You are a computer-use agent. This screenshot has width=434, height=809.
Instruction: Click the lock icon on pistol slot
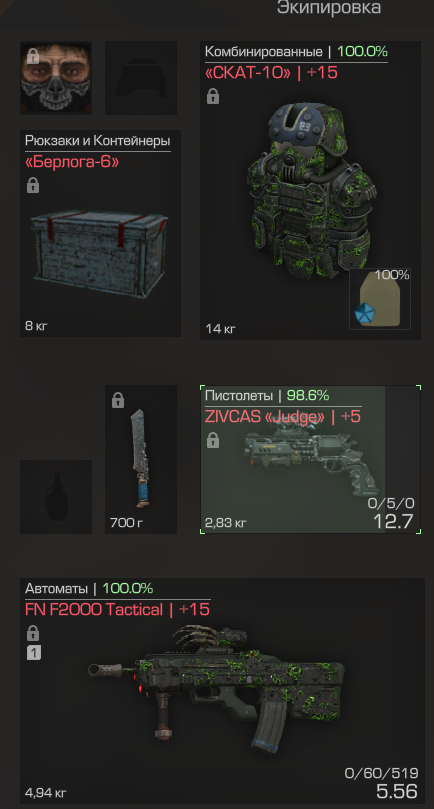tap(213, 440)
